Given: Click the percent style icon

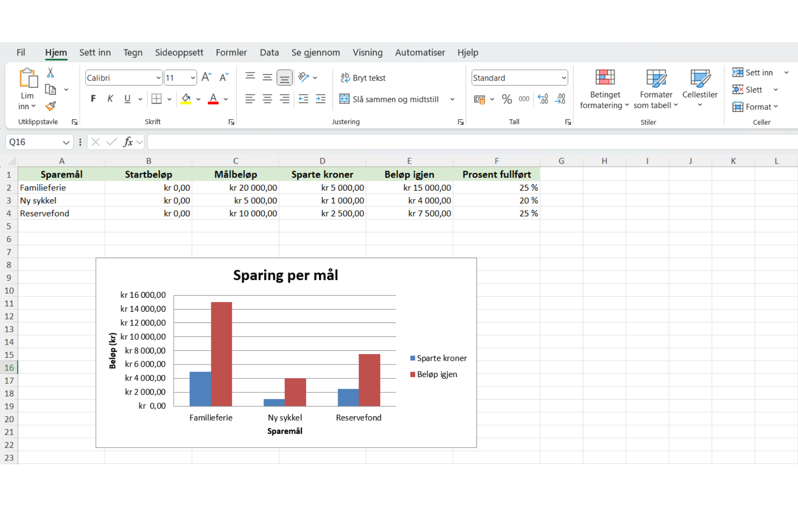Looking at the screenshot, I should point(507,99).
